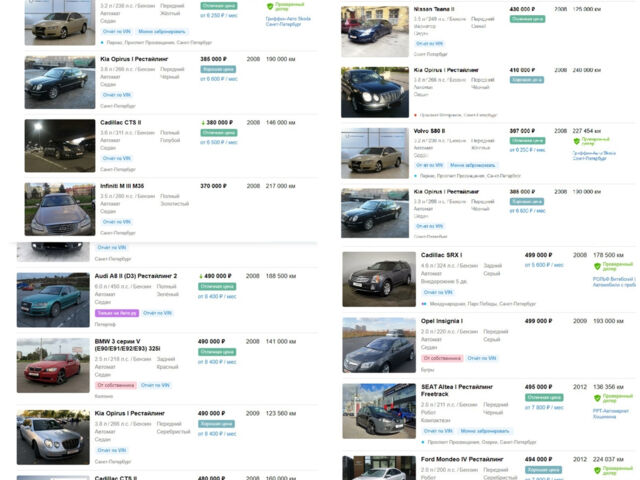
Task: Click price badge under Nissan Teana 430 000 ₽
Action: tap(527, 19)
